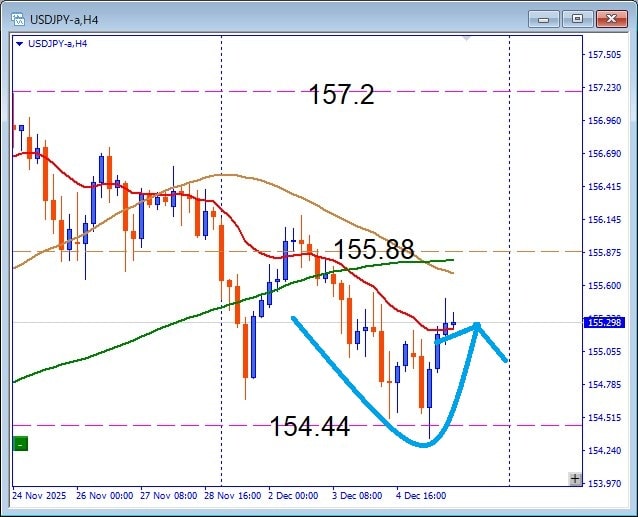The height and width of the screenshot is (517, 638).
Task: Click the chart window icon in title bar
Action: [18, 19]
